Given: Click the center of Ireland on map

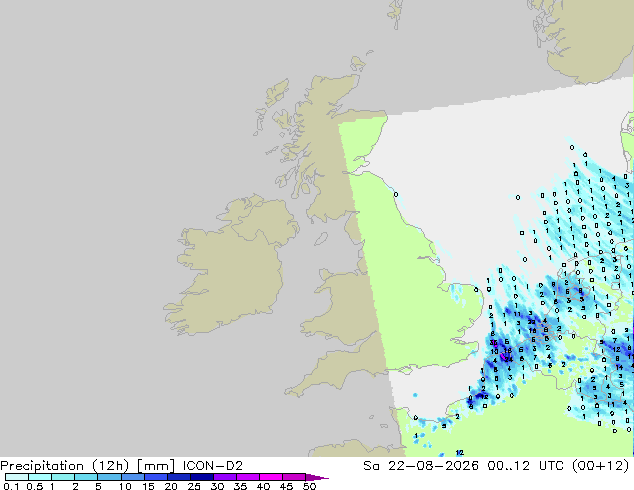Looking at the screenshot, I should (232, 269).
